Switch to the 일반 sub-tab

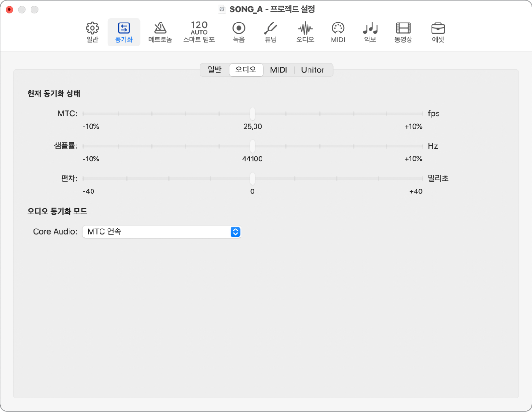point(215,70)
